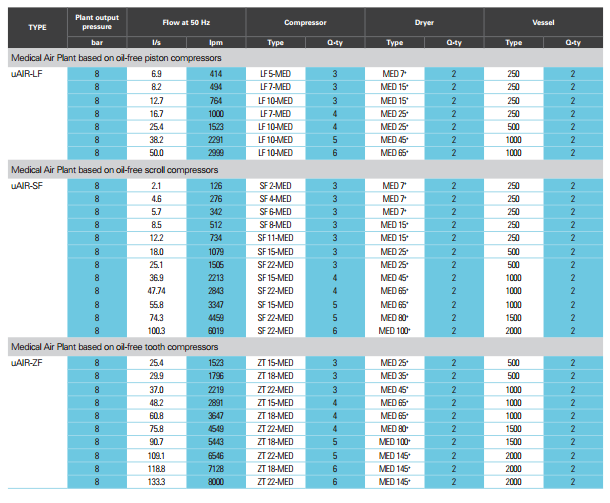The height and width of the screenshot is (503, 610).
Task: Click the '2219' lpm value
Action: [x=216, y=390]
